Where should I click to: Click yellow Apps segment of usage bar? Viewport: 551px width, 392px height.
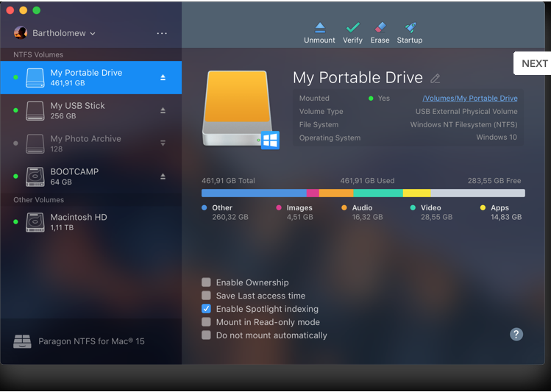417,193
